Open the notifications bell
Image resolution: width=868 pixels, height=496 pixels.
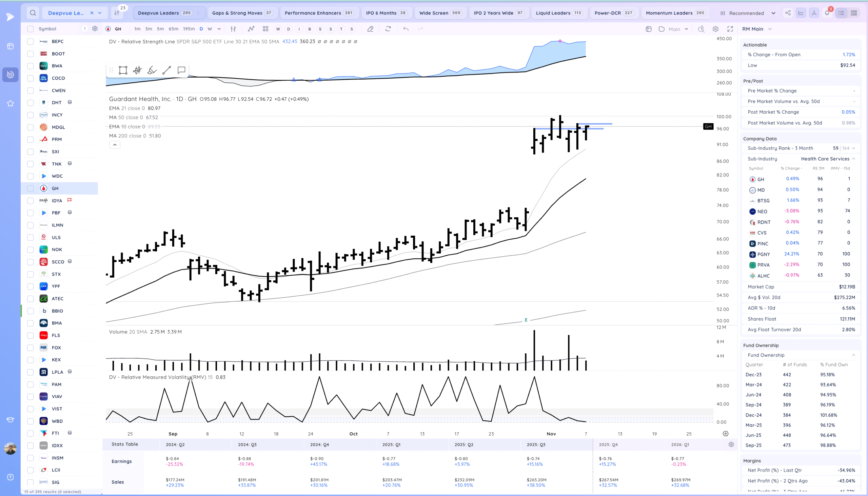827,13
